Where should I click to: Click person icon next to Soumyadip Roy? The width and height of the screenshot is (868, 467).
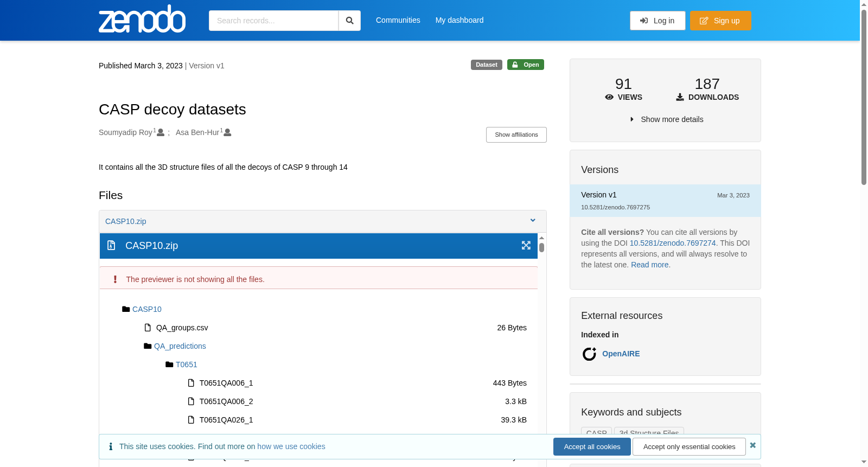[x=161, y=132]
